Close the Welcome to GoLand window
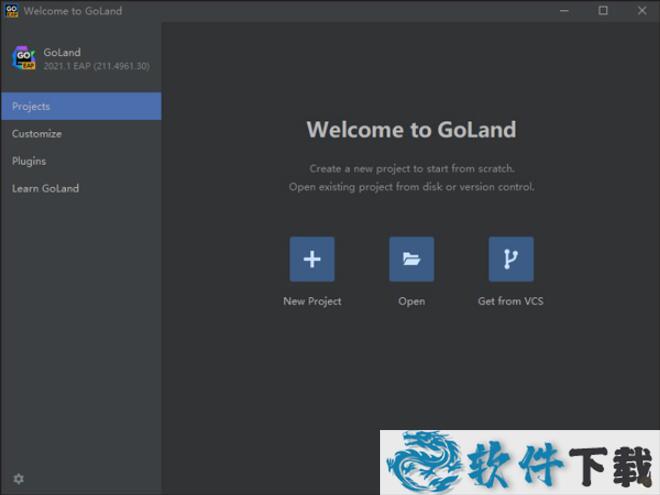The height and width of the screenshot is (495, 660). [639, 11]
